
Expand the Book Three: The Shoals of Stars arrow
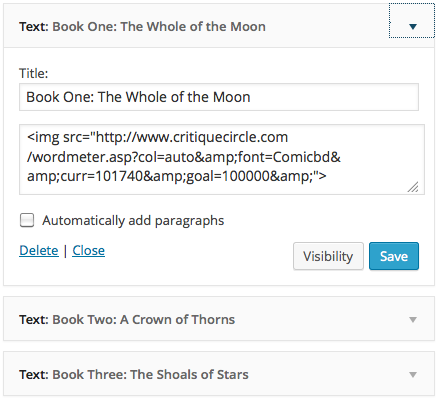413,375
